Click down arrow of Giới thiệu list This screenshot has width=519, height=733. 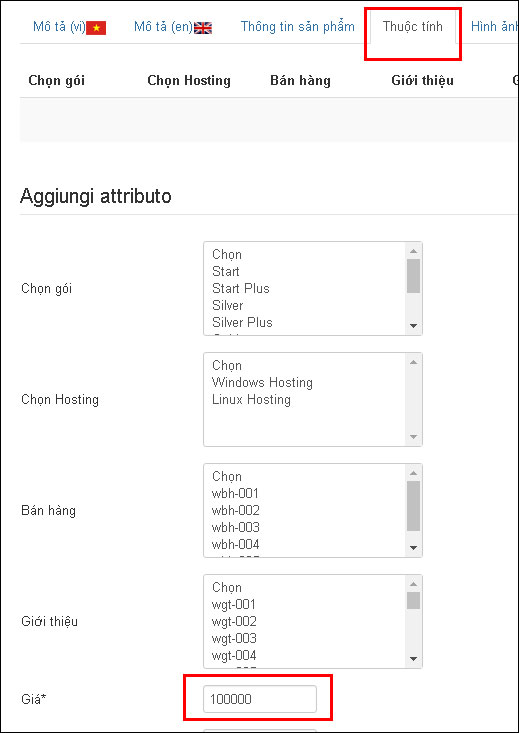tap(413, 659)
